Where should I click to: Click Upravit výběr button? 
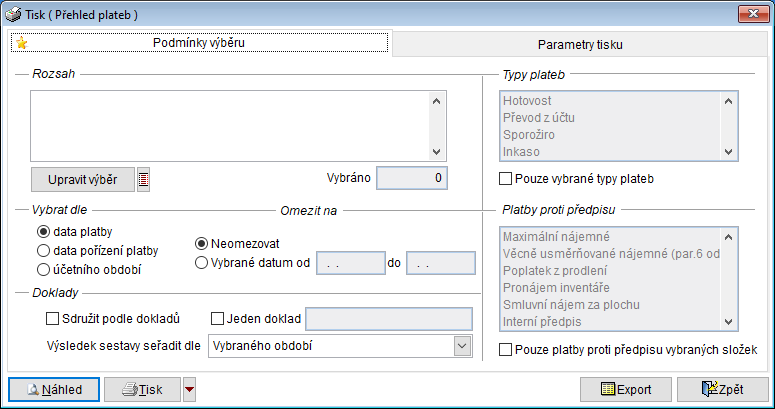pos(82,179)
